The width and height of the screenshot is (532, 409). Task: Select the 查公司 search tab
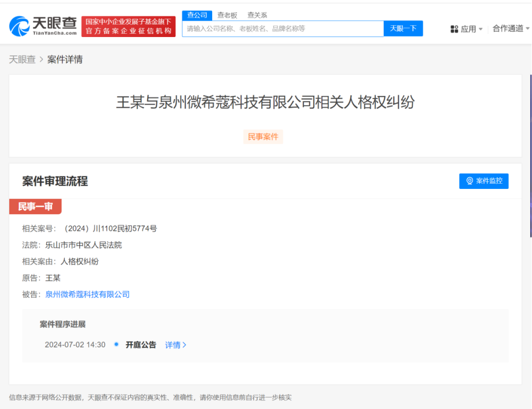click(x=196, y=15)
